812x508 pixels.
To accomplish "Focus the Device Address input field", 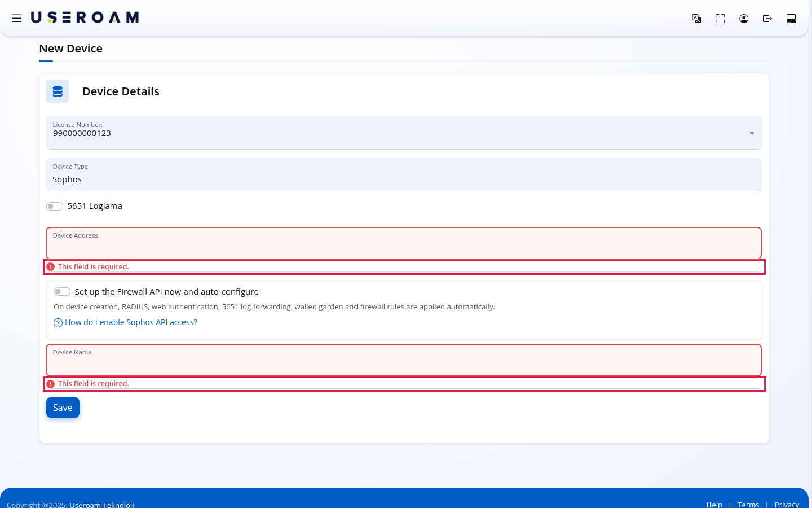I will point(404,243).
